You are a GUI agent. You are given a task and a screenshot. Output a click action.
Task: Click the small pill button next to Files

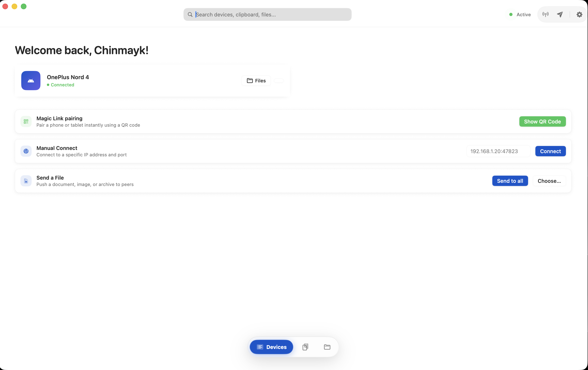coord(279,81)
